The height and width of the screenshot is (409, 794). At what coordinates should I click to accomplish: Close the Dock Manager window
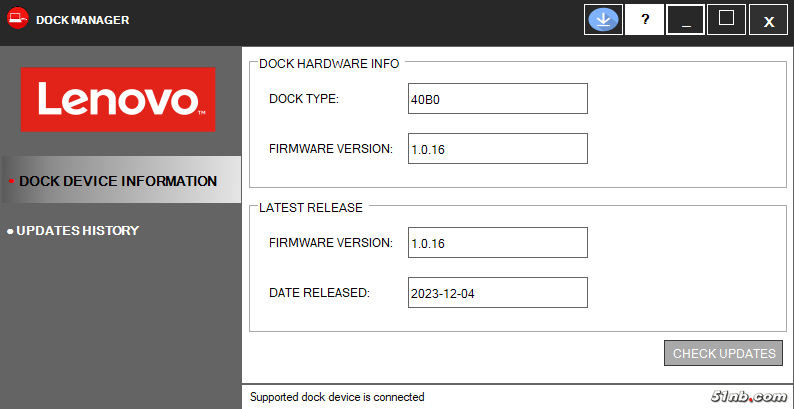click(768, 20)
